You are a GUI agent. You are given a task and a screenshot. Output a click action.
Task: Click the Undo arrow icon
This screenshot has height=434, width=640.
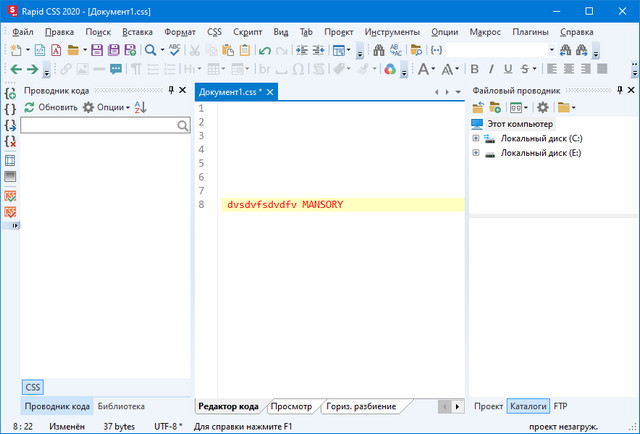pos(264,49)
